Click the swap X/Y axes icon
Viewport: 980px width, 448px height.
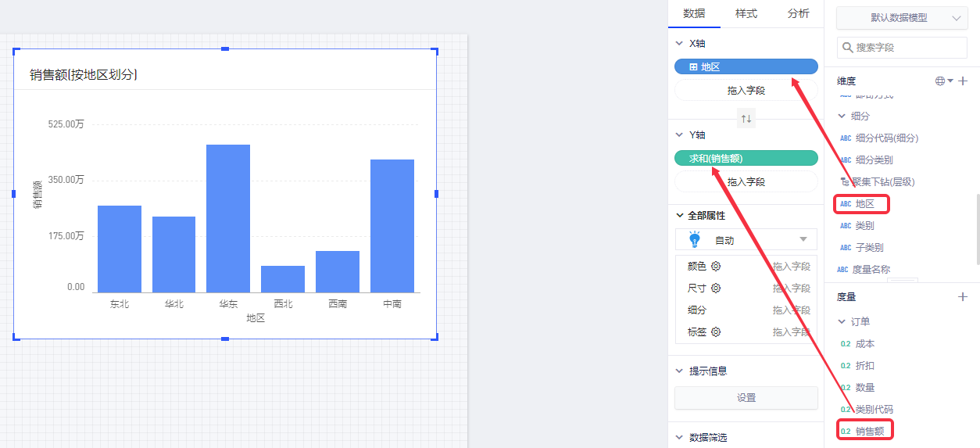point(746,119)
